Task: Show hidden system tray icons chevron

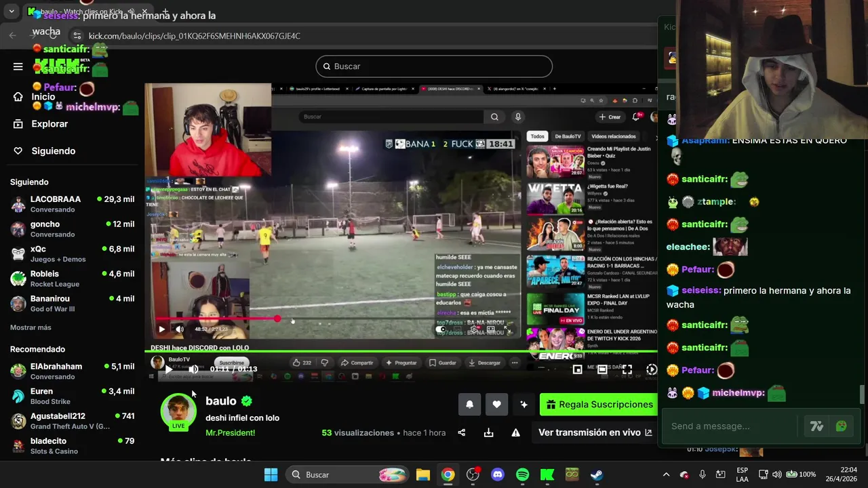Action: [666, 474]
